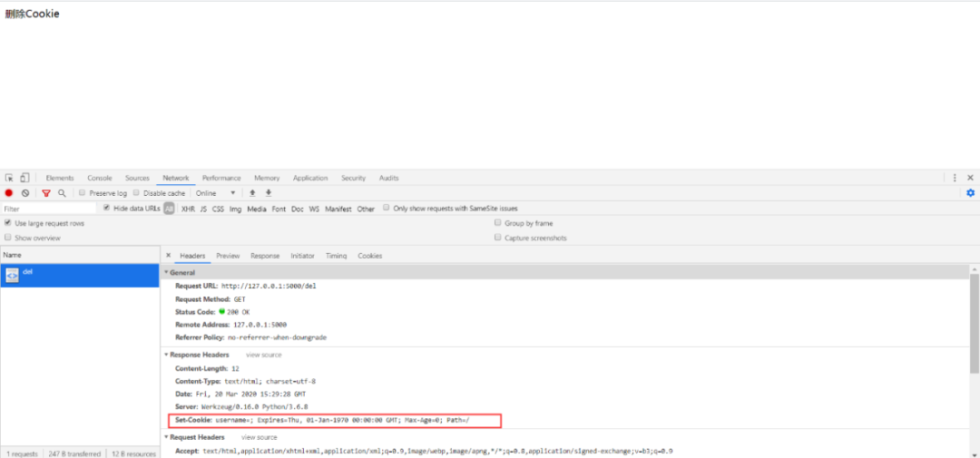Open DevTools three-dot customize menu
Viewport: 980px width, 458px height.
(x=955, y=178)
